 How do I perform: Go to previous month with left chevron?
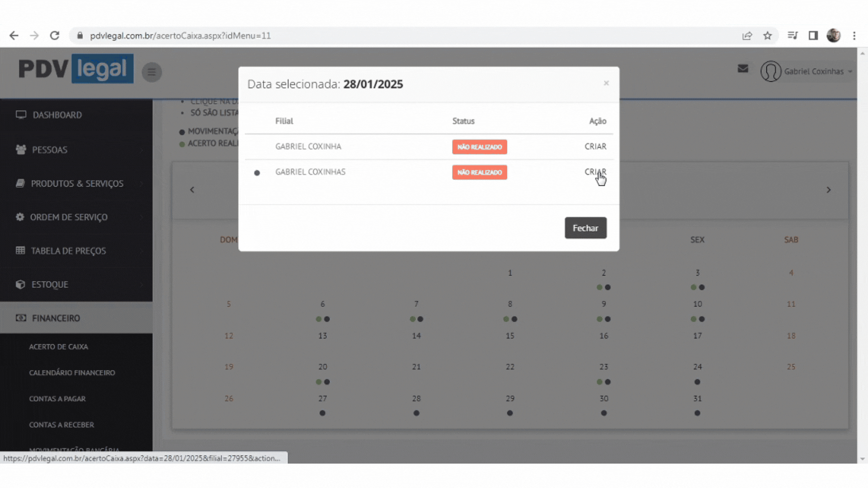pos(192,190)
